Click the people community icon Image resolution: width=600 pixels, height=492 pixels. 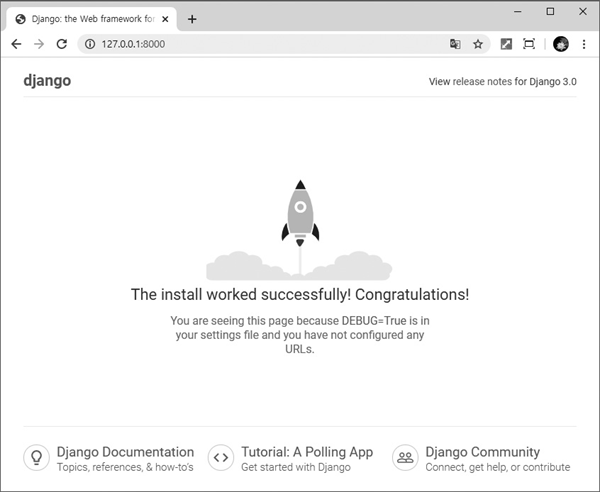point(405,458)
